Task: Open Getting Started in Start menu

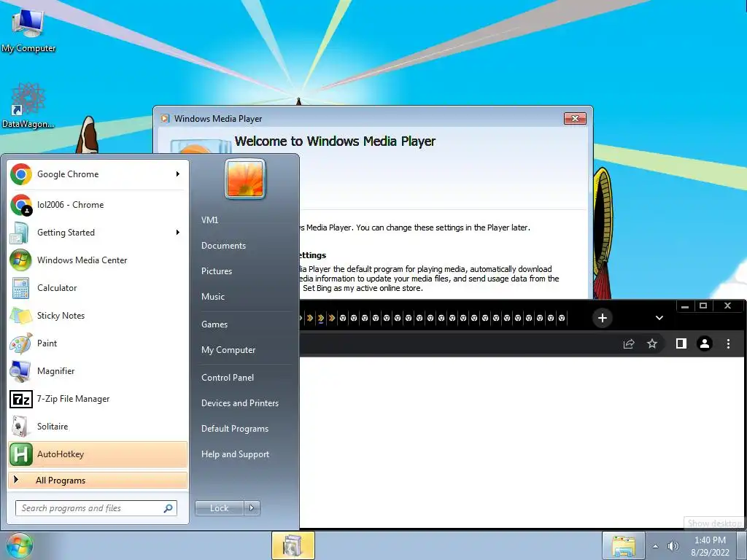Action: tap(98, 233)
